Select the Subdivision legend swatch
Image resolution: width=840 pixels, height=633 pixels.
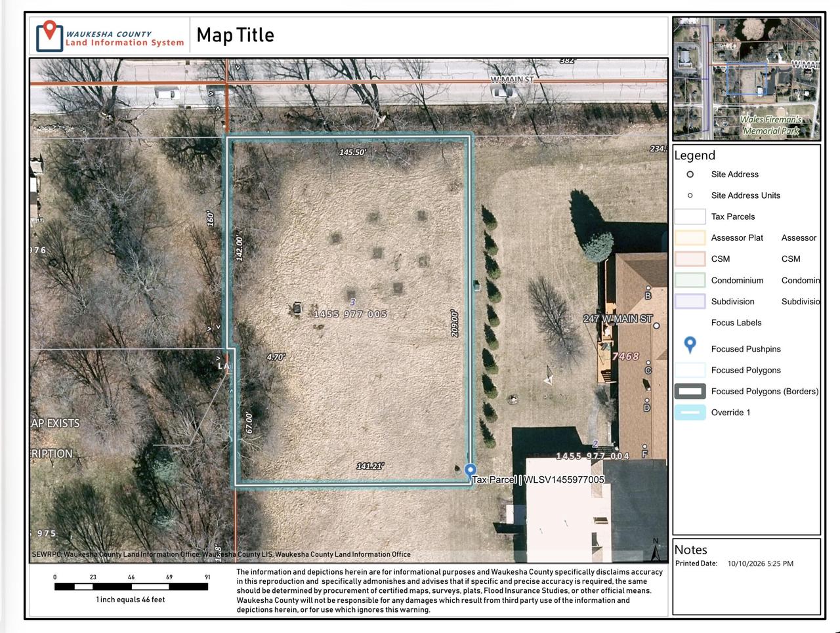click(x=690, y=302)
